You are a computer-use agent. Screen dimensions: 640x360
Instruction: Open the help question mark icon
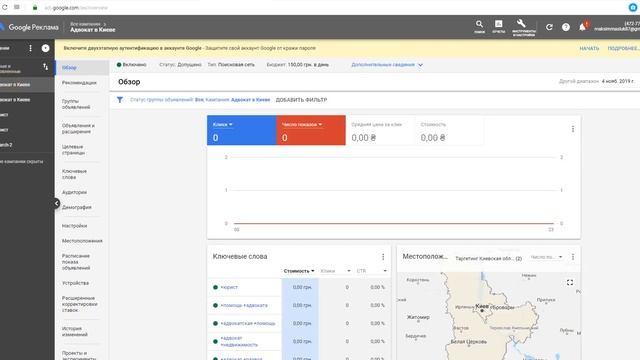566,27
